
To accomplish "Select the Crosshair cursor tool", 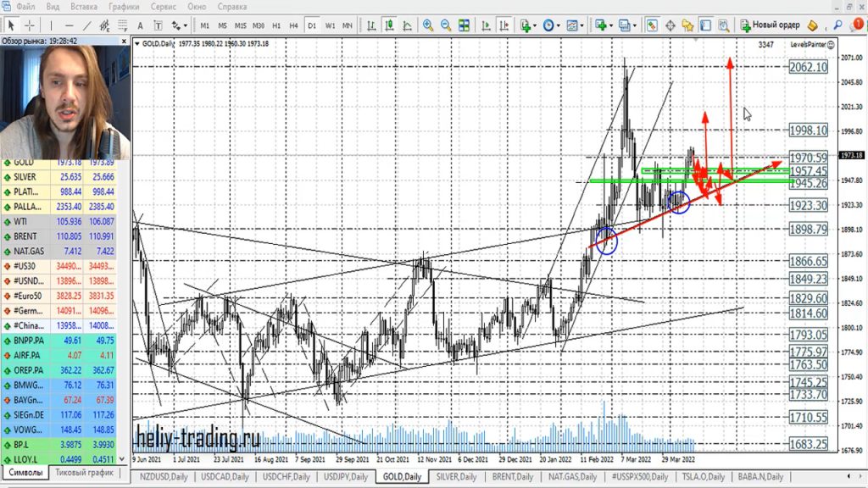I will click(30, 25).
